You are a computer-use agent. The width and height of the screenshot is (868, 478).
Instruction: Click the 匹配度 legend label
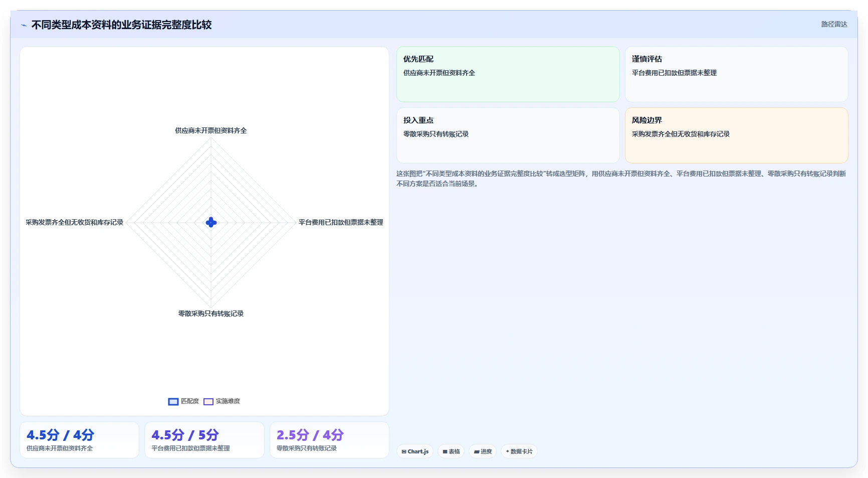[190, 401]
